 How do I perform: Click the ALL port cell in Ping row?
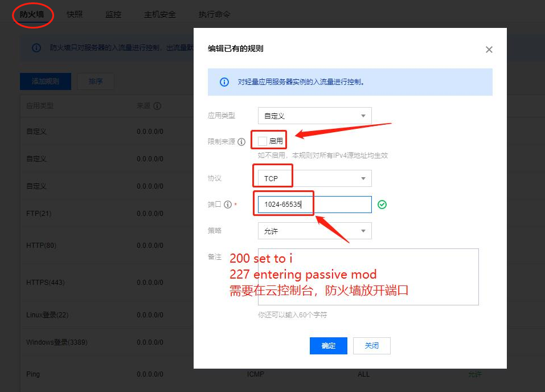[x=363, y=374]
